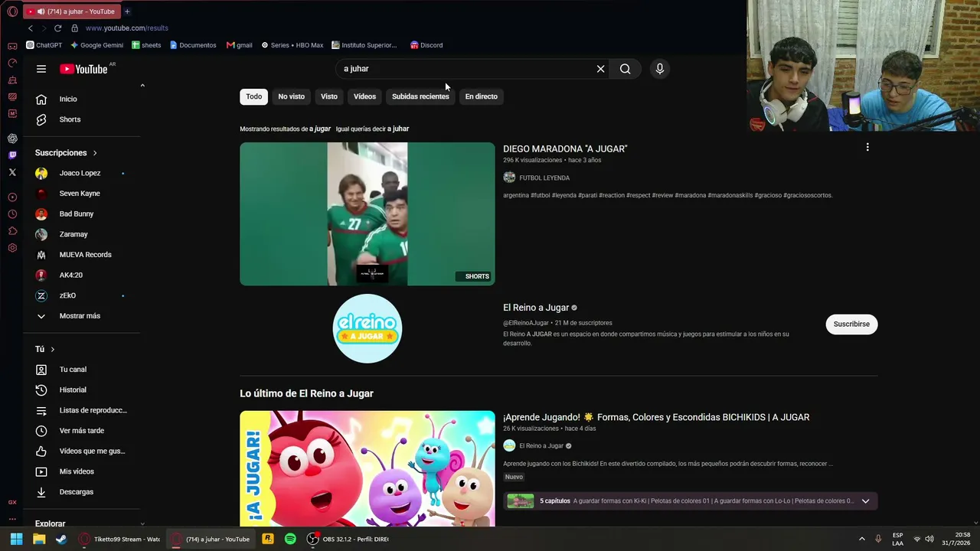This screenshot has height=551, width=980.
Task: Open Opera sidebar player icon
Action: click(x=12, y=197)
